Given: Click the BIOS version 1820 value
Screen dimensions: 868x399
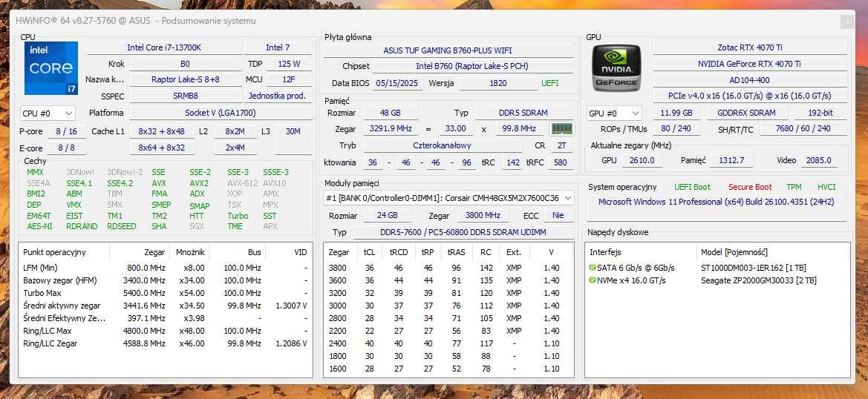Looking at the screenshot, I should pyautogui.click(x=498, y=84).
